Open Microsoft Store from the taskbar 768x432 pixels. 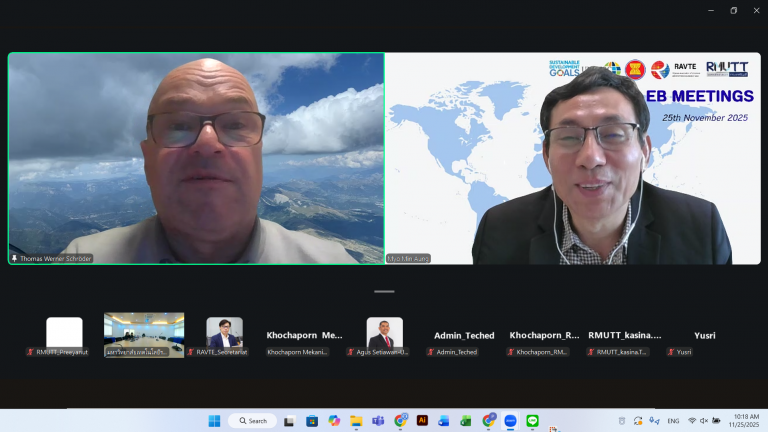pos(312,421)
